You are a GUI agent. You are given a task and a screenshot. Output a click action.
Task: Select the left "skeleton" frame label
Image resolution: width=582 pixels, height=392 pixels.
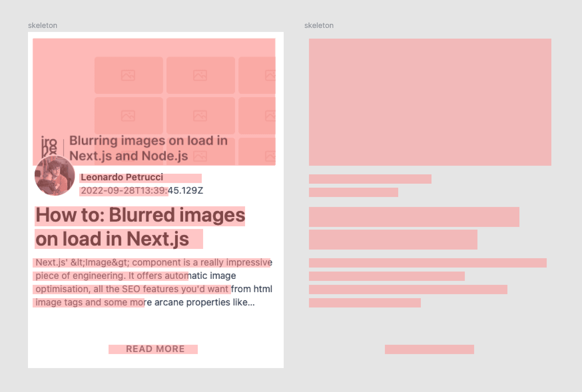click(x=43, y=25)
